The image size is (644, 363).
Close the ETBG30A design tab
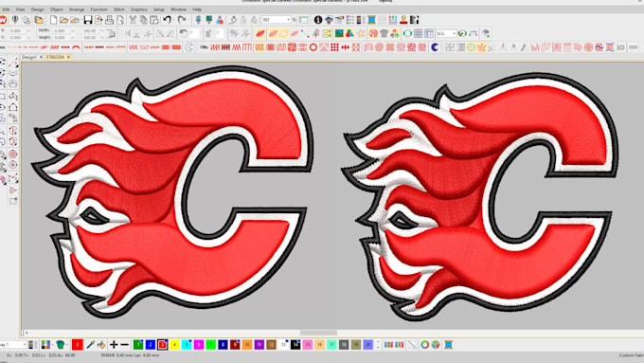coord(68,57)
